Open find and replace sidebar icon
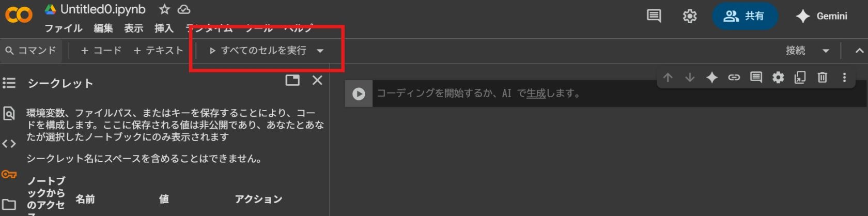Viewport: 868px width, 216px height. pos(9,113)
